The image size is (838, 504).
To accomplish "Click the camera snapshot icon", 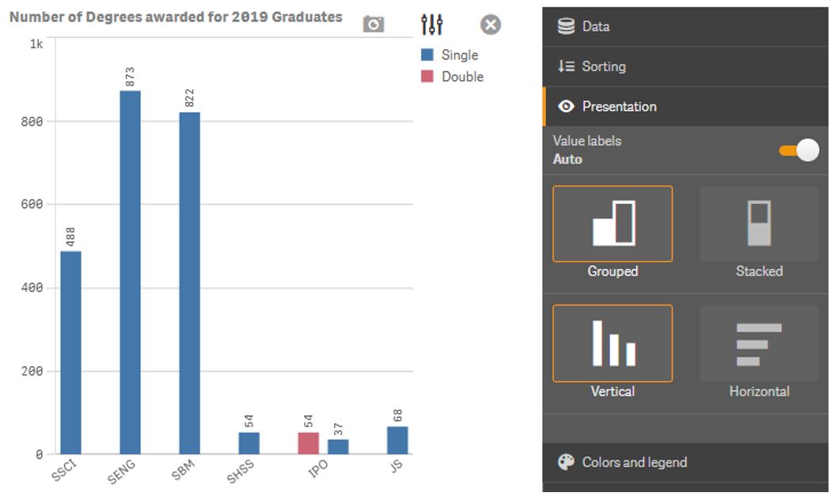I will point(372,25).
